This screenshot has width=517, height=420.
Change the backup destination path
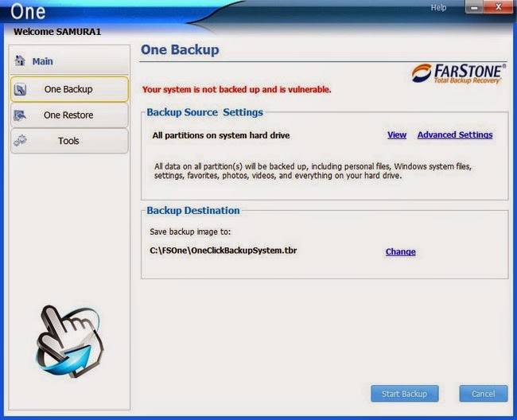400,252
